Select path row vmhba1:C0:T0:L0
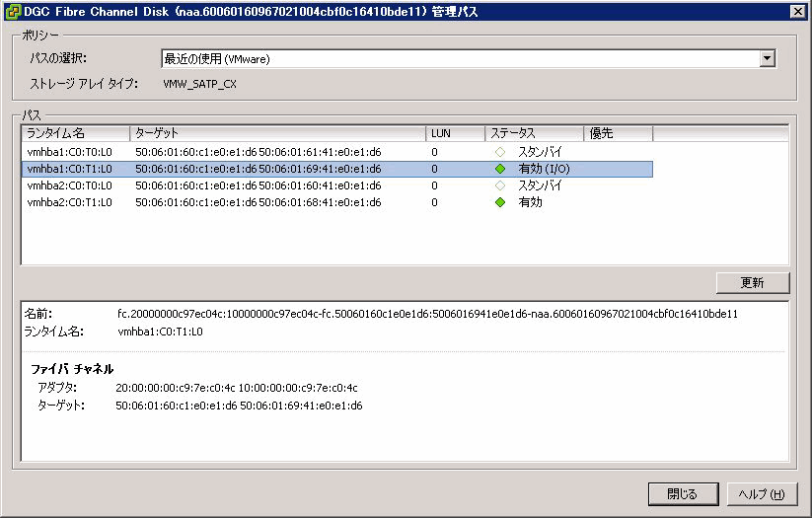This screenshot has height=518, width=812. 337,152
